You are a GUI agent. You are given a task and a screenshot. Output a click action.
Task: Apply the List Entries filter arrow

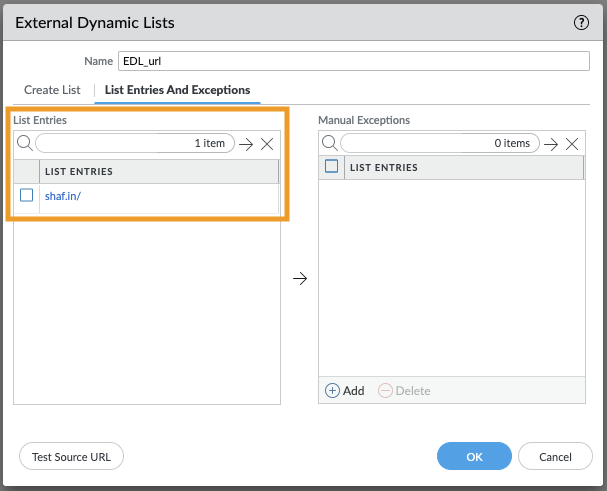tap(246, 144)
